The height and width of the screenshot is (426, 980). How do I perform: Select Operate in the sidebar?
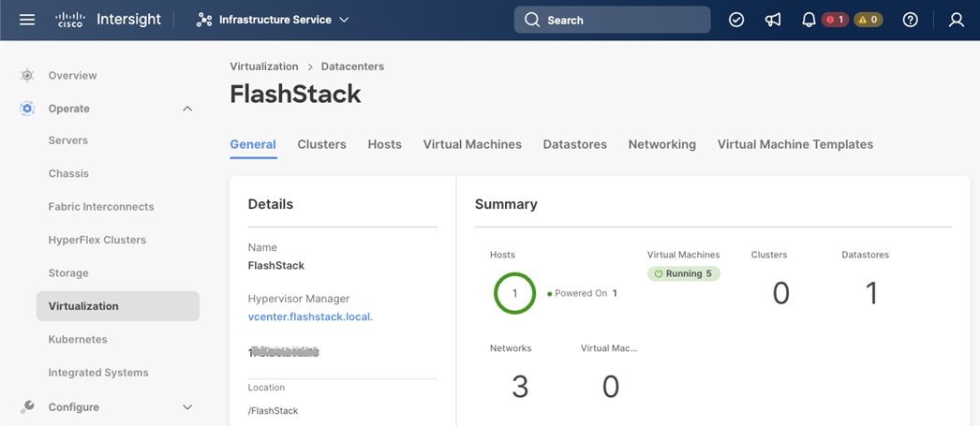click(68, 109)
